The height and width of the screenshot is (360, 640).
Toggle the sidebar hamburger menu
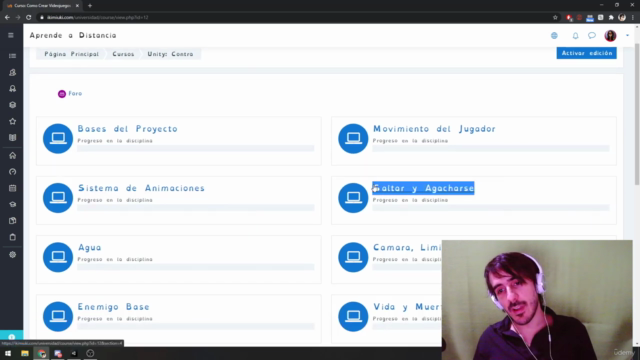(11, 36)
